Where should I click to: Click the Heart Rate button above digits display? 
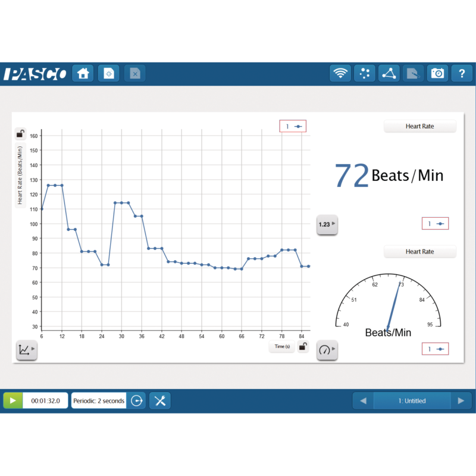coord(419,126)
